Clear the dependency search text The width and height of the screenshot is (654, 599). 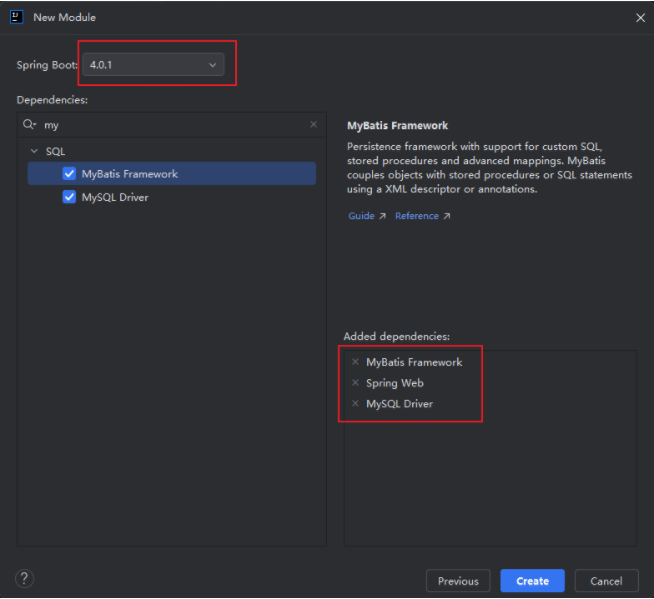tap(314, 124)
